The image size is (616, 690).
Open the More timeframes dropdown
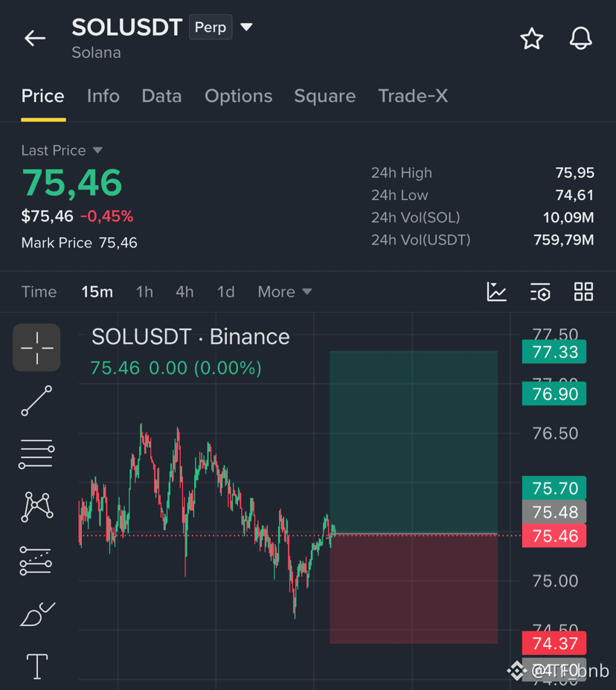coord(285,291)
